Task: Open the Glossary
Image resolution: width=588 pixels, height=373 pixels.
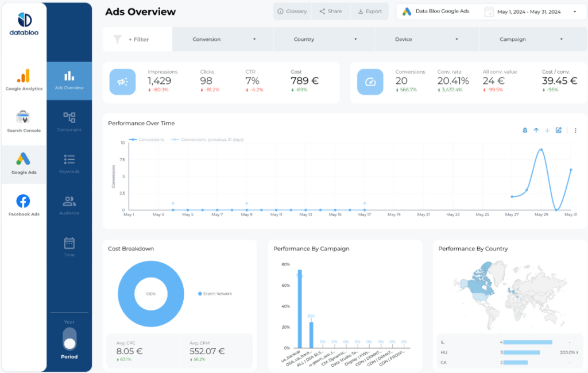Action: pos(292,11)
